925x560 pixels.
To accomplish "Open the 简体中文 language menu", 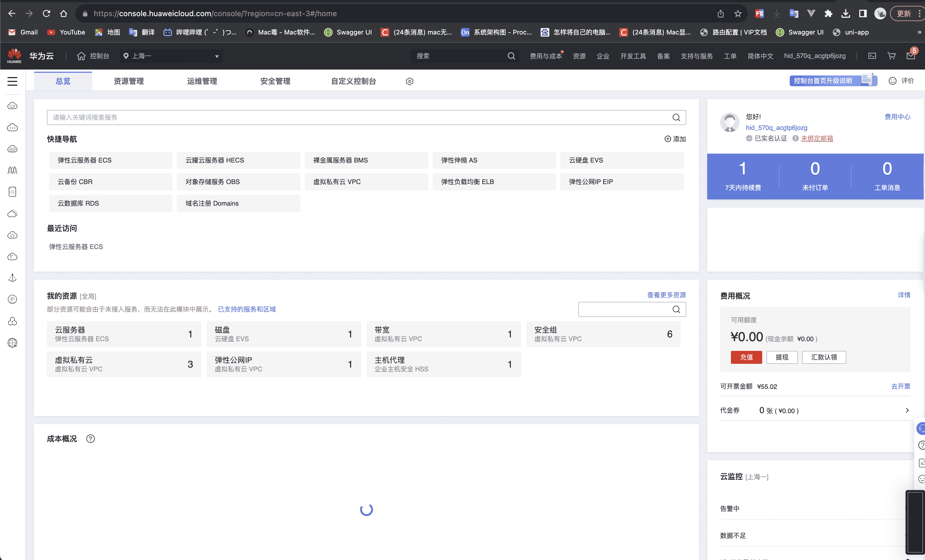I will (760, 56).
